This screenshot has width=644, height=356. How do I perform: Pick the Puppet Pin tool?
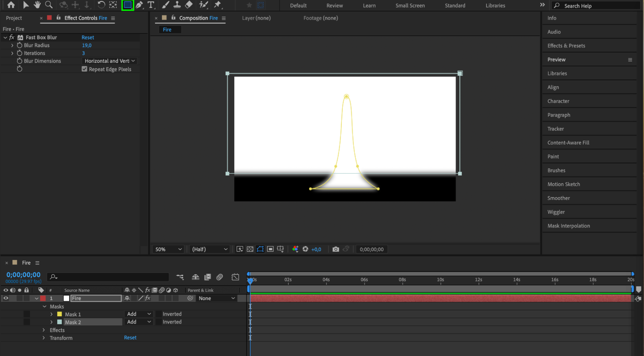pyautogui.click(x=217, y=5)
